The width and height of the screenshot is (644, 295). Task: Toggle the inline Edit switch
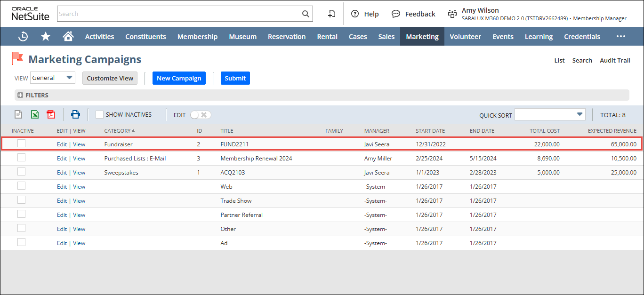(201, 115)
